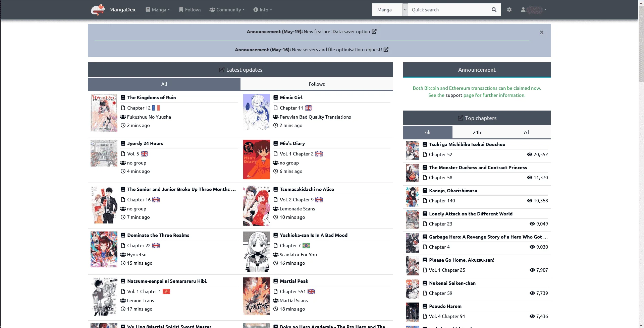The image size is (644, 328).
Task: Select the 6h top chapters tab
Action: tap(428, 132)
